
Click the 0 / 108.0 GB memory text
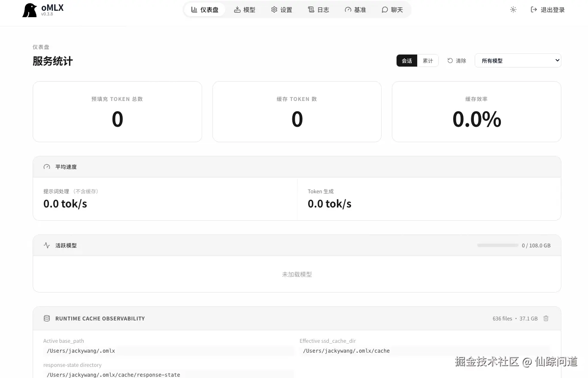(536, 246)
